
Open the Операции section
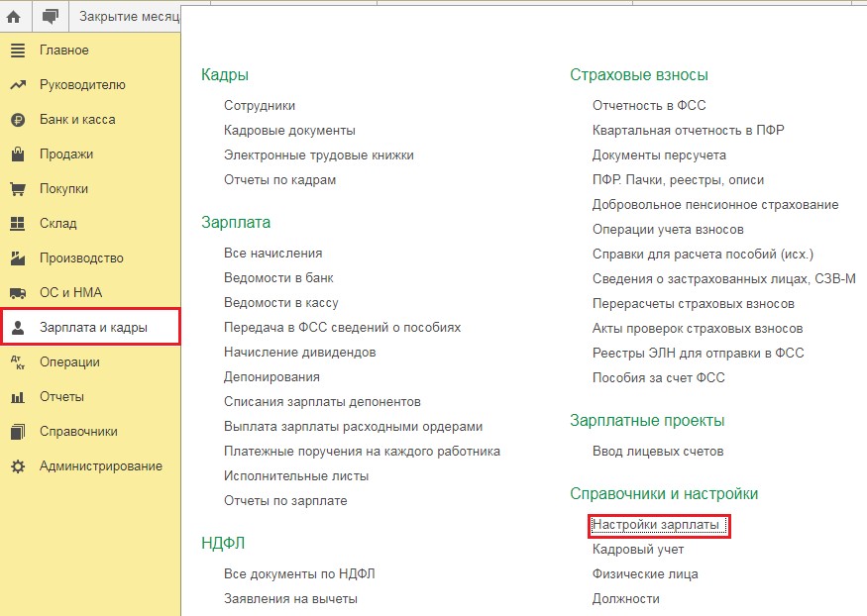[x=69, y=362]
